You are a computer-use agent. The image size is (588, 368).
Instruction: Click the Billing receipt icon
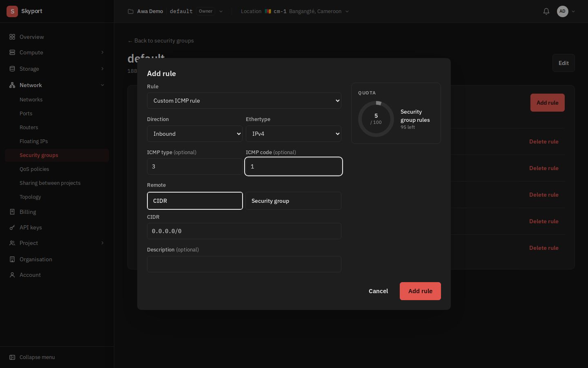pyautogui.click(x=12, y=212)
